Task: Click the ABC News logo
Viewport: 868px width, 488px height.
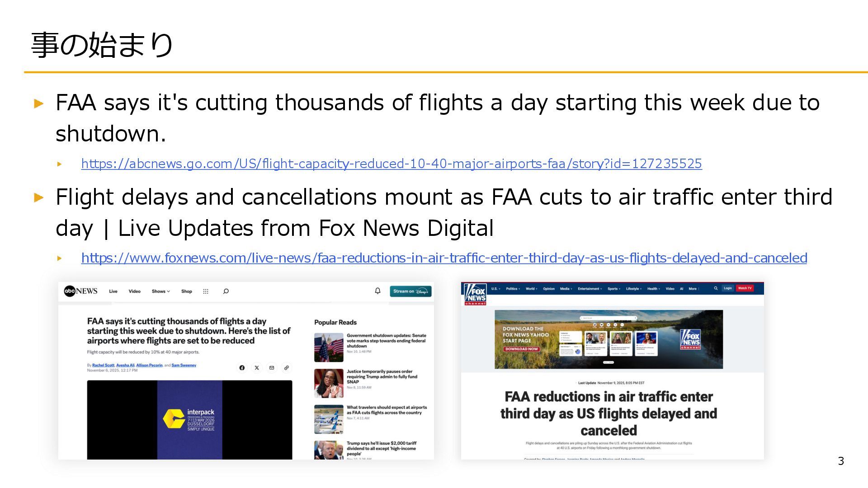Action: pyautogui.click(x=80, y=291)
